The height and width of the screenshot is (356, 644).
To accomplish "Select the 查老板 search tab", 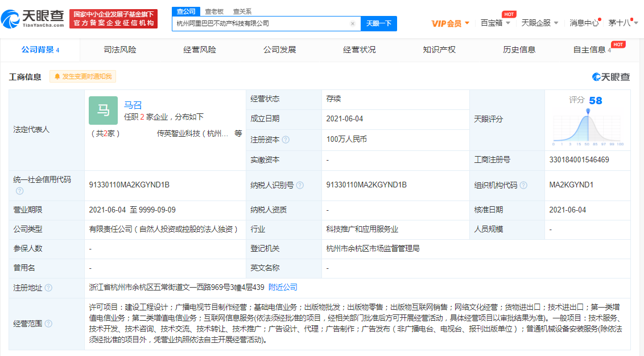I will 214,11.
